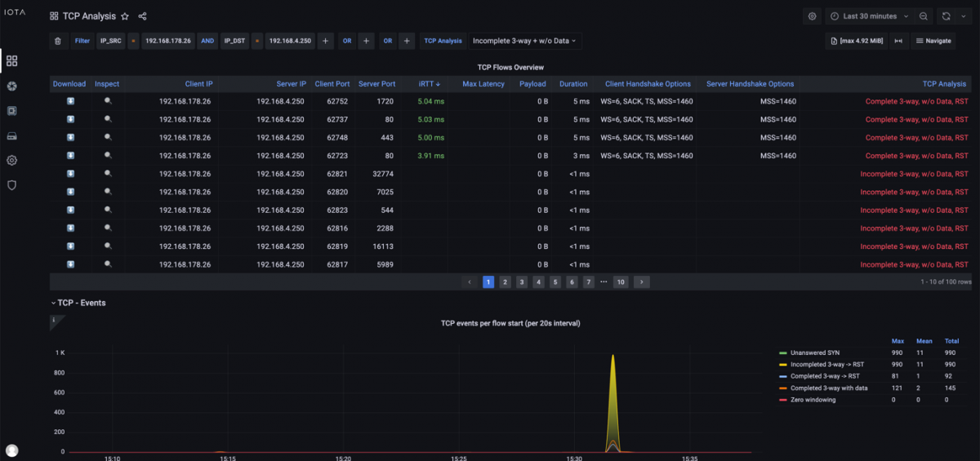Image resolution: width=980 pixels, height=461 pixels.
Task: Open dashboard settings gear icon
Action: click(812, 16)
